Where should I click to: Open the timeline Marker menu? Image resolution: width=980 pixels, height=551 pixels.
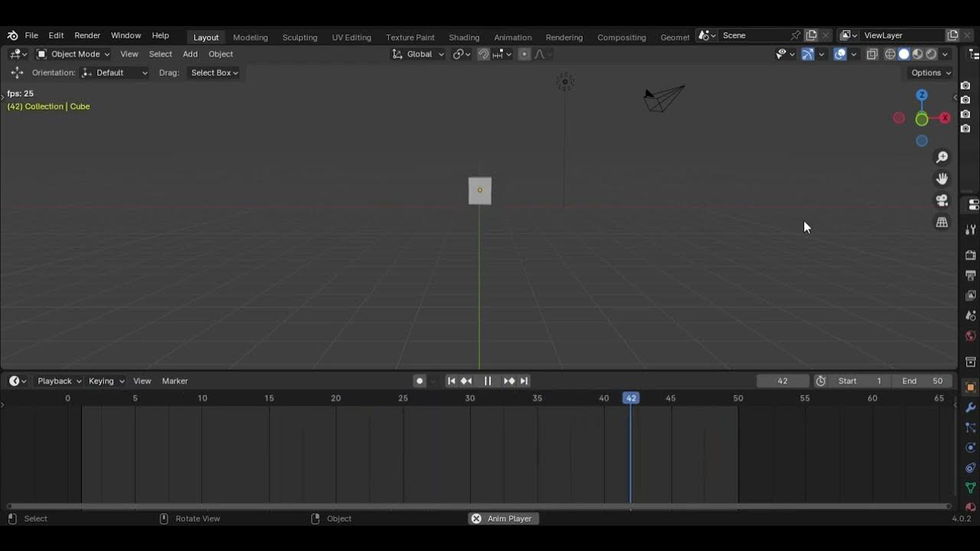(x=175, y=381)
